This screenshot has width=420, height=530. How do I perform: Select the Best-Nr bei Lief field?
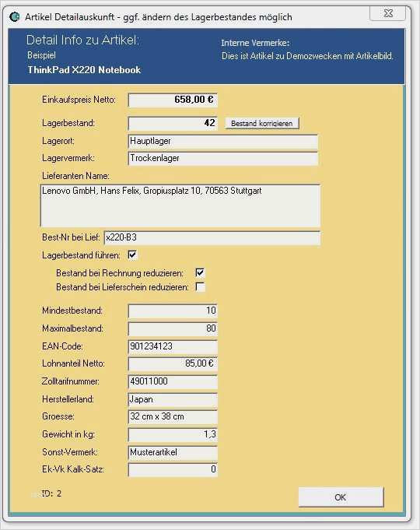click(212, 238)
